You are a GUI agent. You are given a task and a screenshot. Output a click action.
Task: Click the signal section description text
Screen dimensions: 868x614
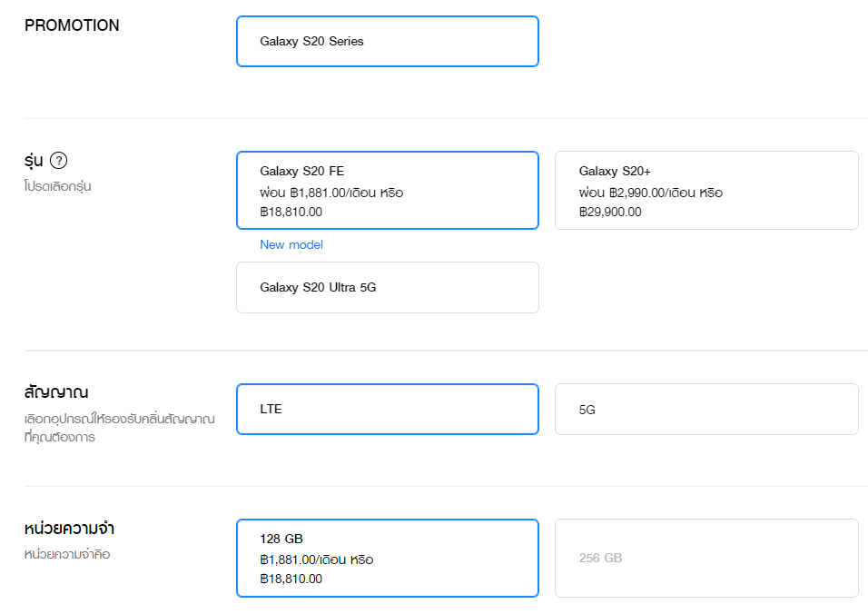[120, 428]
